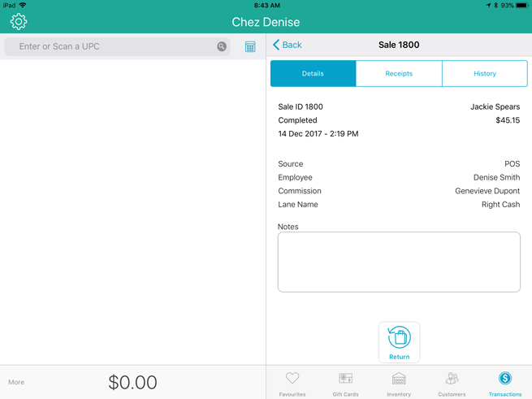Viewport: 532px width, 399px height.
Task: Switch to the Receipts tab
Action: coord(399,73)
